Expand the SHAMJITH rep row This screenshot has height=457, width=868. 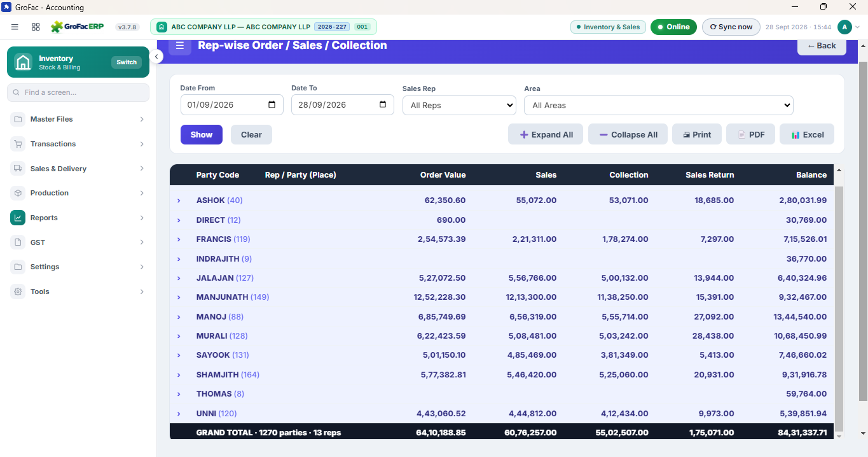click(179, 375)
